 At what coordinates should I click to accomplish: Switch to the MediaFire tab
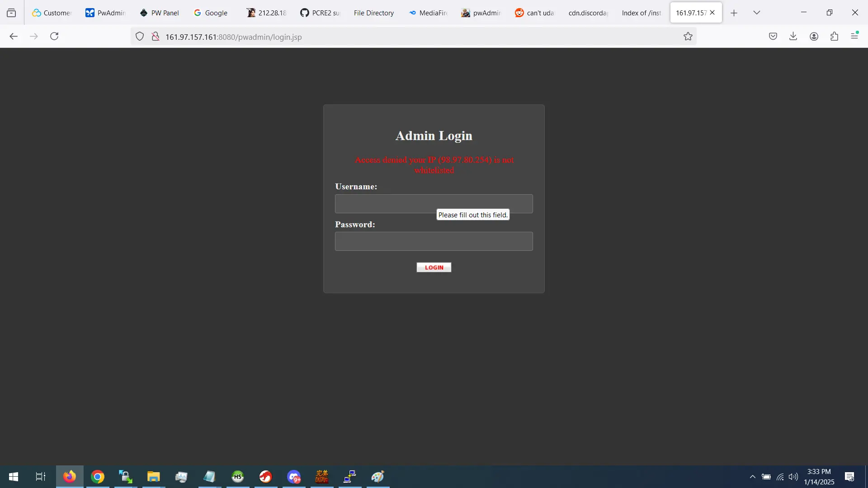point(428,13)
